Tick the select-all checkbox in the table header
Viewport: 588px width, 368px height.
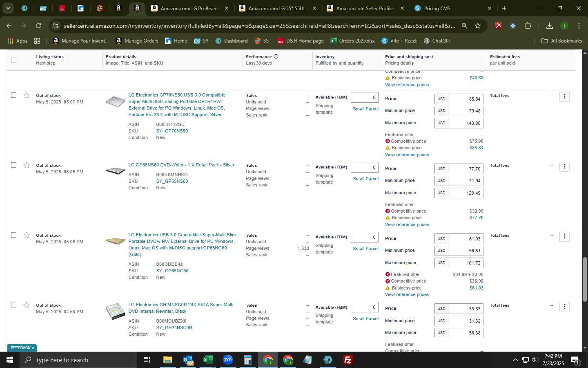click(x=13, y=60)
